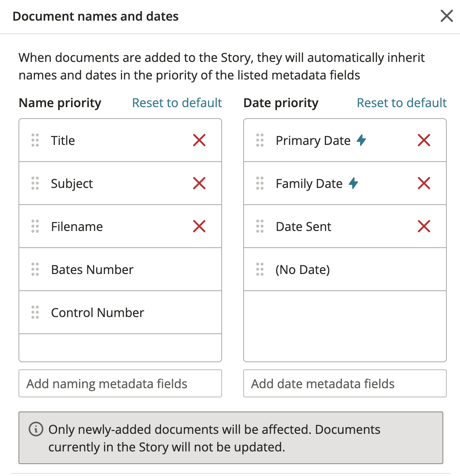Grab the drag handle for Date Sent

pos(260,227)
